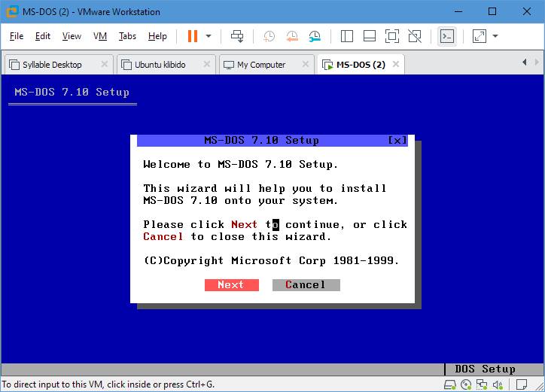Screen dimensions: 545x392
Task: Open the snapshot manager
Action: (x=315, y=36)
